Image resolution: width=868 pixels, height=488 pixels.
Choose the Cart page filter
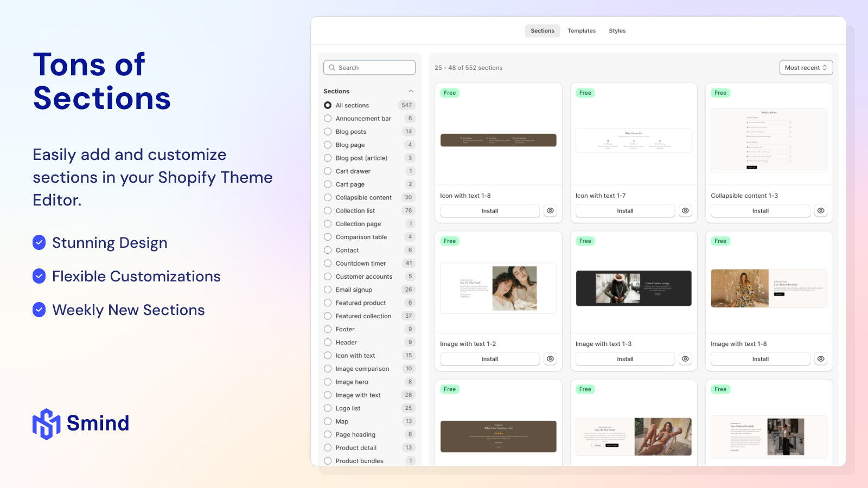pos(328,184)
